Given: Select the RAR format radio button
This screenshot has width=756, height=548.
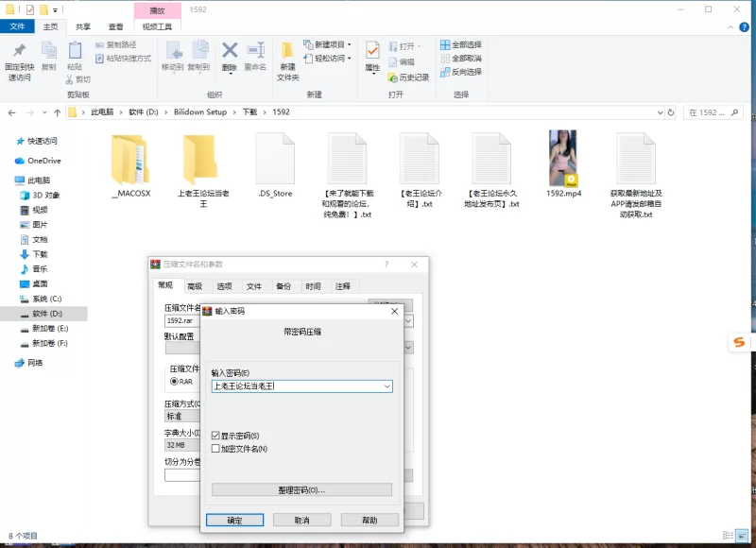Looking at the screenshot, I should [174, 382].
